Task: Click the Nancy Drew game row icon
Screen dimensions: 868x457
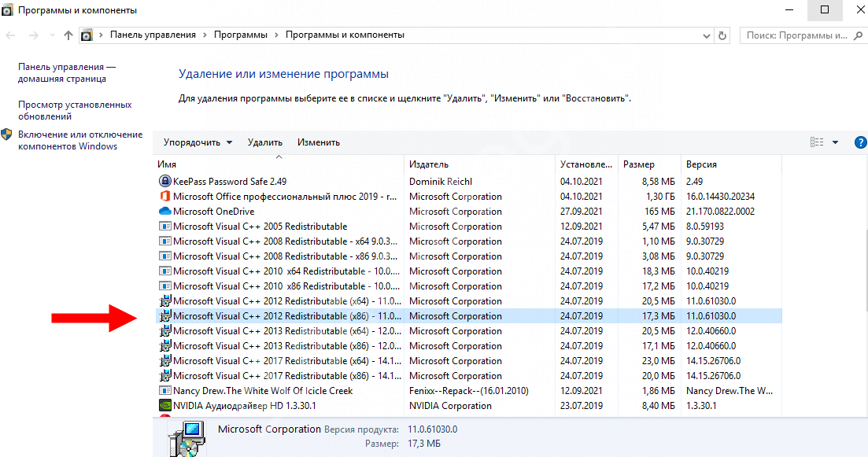Action: coord(165,390)
